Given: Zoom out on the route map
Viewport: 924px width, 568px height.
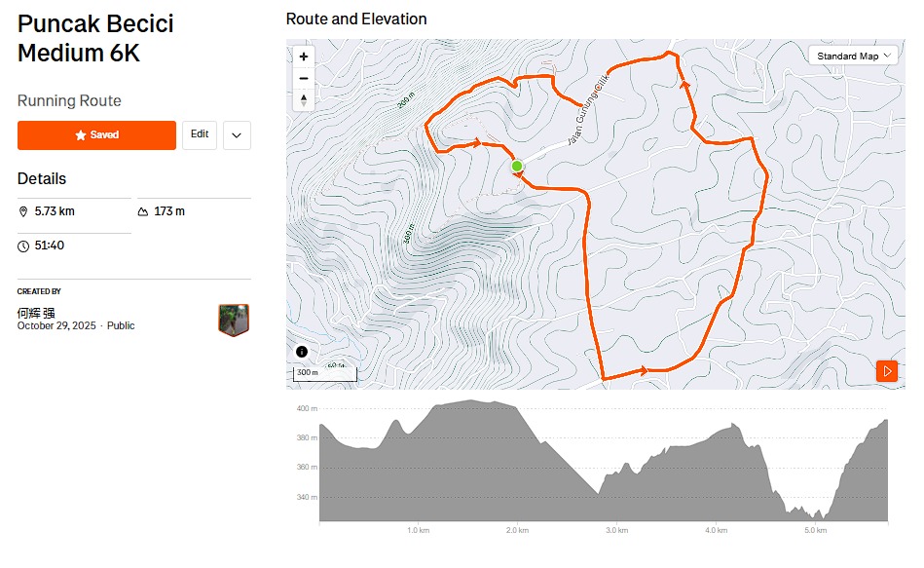Looking at the screenshot, I should 304,78.
